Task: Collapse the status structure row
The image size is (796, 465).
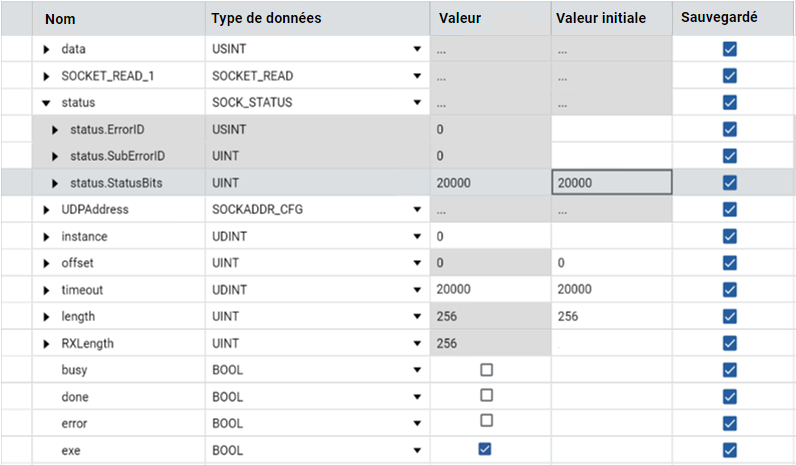Action: point(46,103)
